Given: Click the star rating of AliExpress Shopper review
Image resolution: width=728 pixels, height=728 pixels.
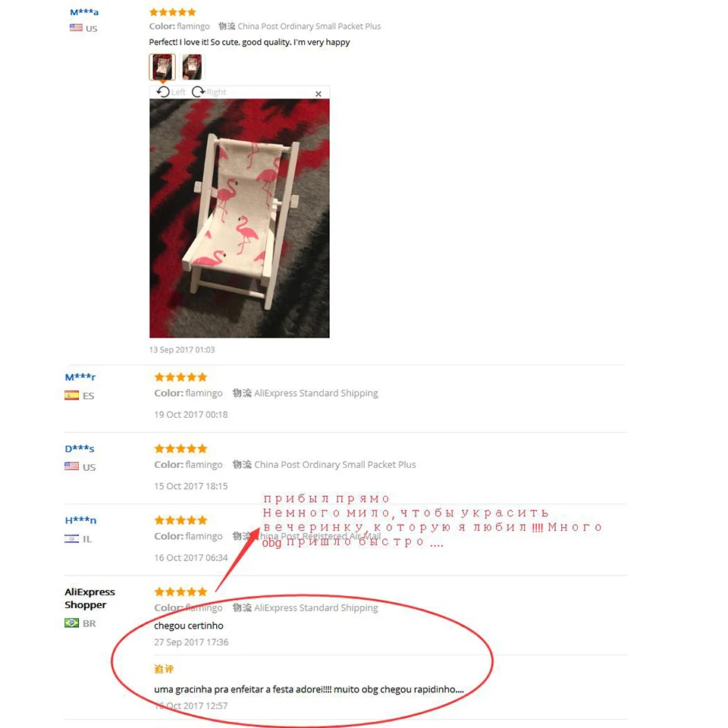Looking at the screenshot, I should (180, 591).
